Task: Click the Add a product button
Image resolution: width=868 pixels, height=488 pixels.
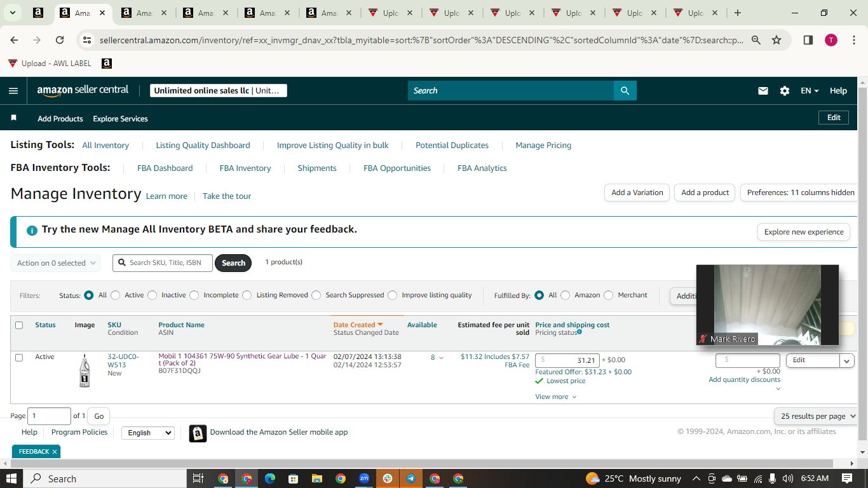Action: point(705,193)
